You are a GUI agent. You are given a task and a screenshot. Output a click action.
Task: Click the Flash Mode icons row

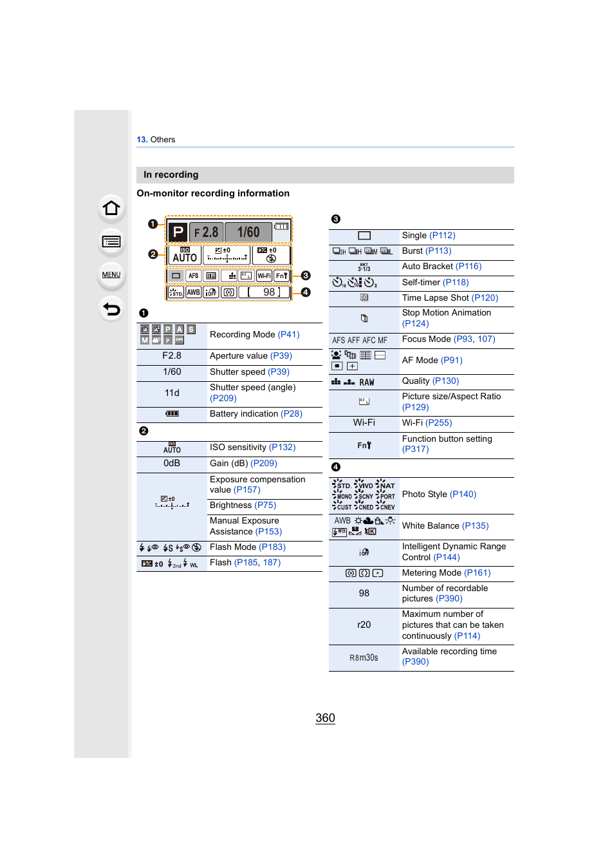click(x=171, y=548)
